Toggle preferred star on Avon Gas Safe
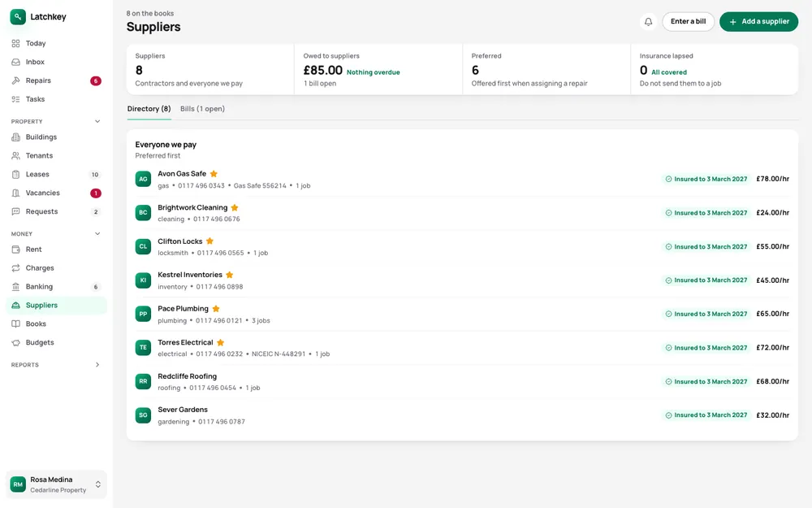812x508 pixels. (x=214, y=174)
